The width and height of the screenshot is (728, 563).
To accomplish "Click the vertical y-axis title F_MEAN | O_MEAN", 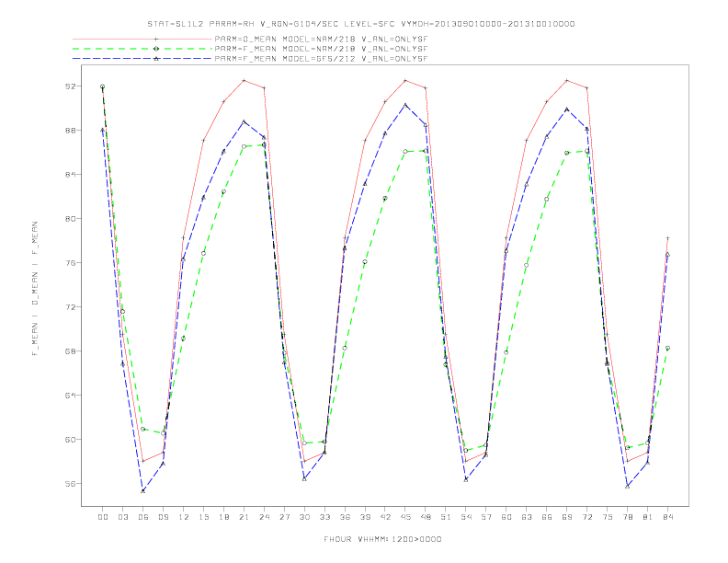I will tap(35, 289).
